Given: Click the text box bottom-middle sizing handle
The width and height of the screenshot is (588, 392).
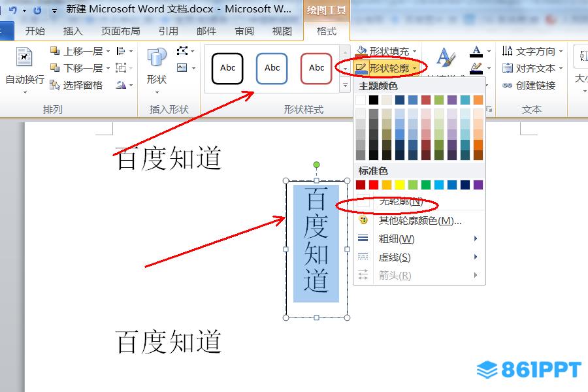Looking at the screenshot, I should pos(316,318).
